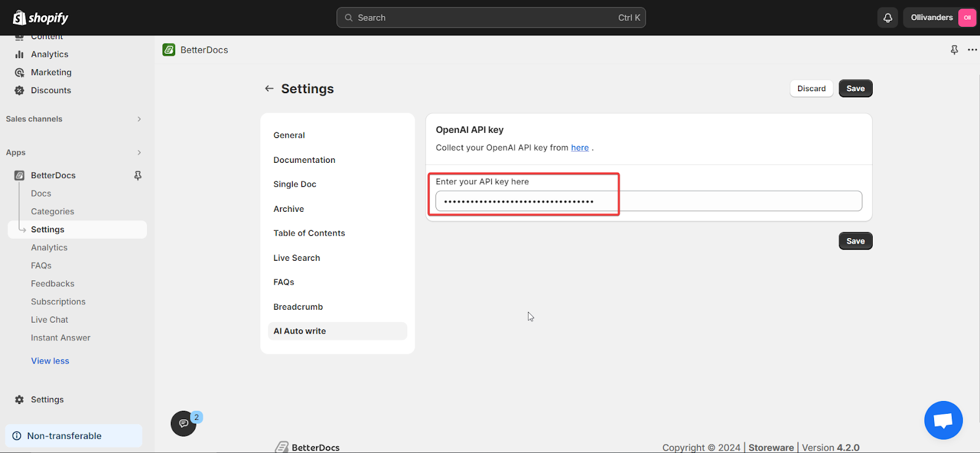Open the BetterDocs app in the sidebar
The width and height of the screenshot is (980, 453).
pos(53,176)
